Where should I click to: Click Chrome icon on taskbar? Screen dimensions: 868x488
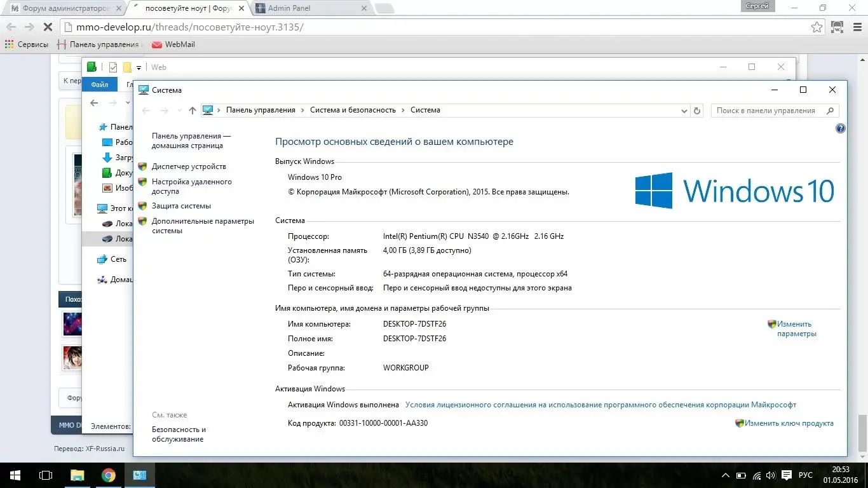point(108,475)
